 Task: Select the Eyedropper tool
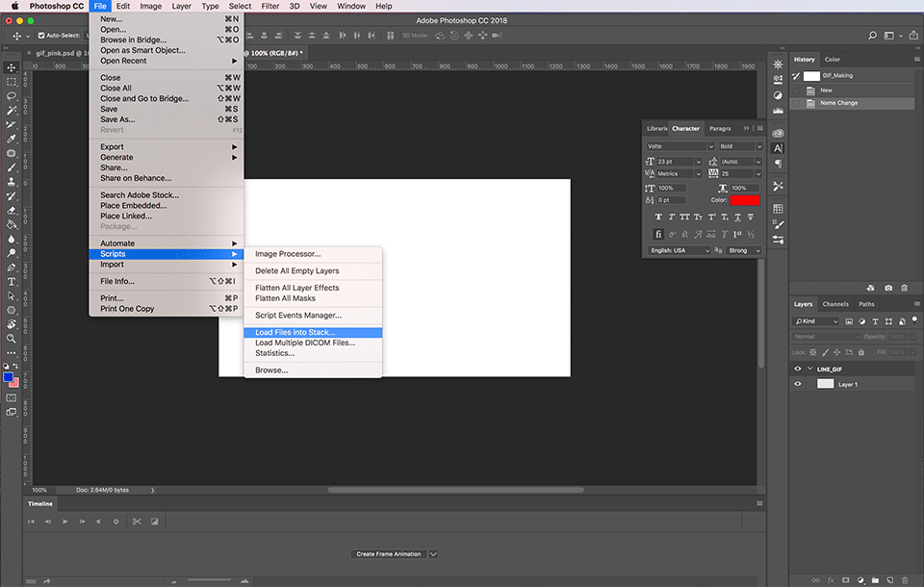pos(12,140)
